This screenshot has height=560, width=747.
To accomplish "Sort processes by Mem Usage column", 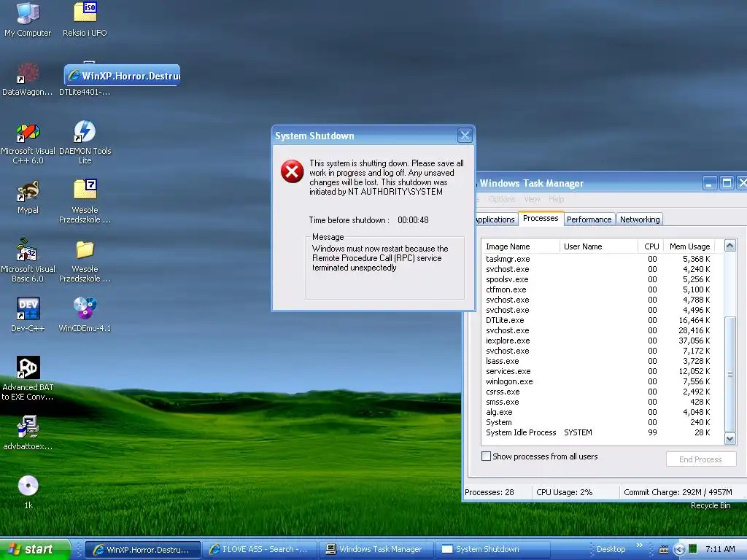I will tap(689, 246).
